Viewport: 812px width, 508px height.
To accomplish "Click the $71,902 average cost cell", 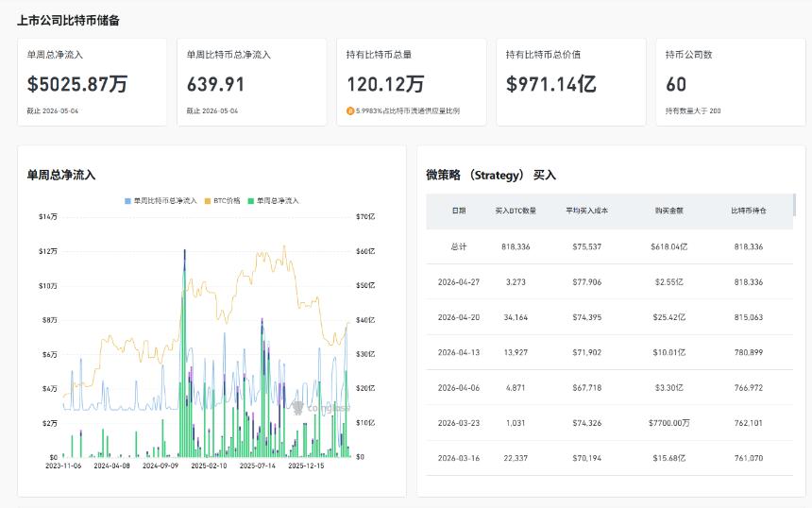I will point(587,352).
